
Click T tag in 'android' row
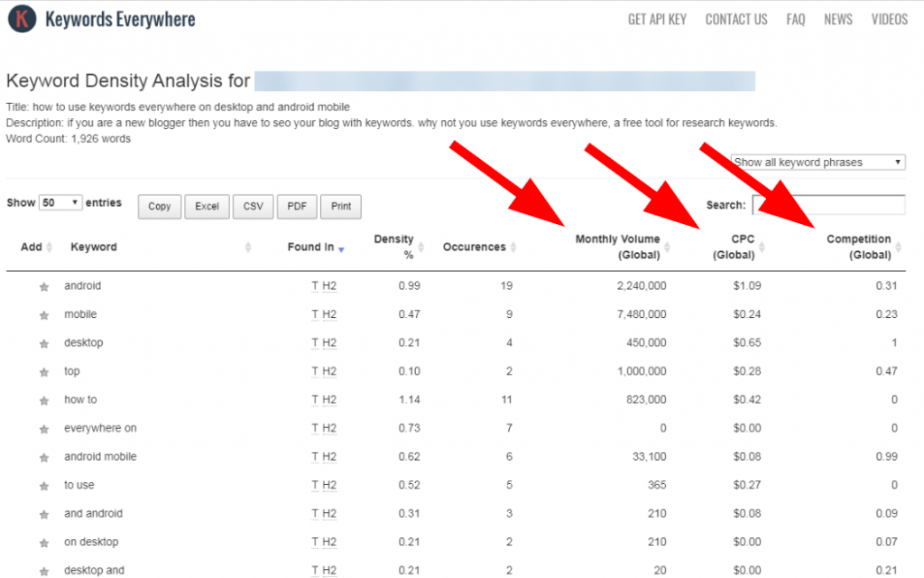[x=315, y=286]
